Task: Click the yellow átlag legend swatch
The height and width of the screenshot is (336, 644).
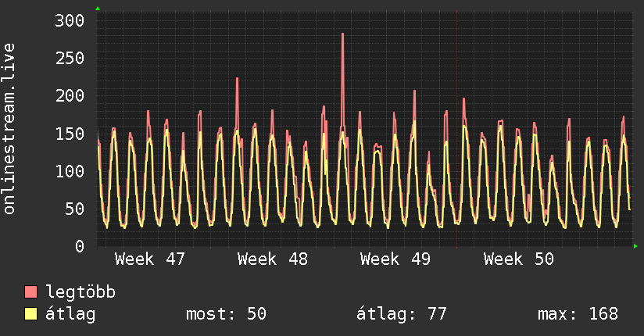Action: [x=31, y=315]
